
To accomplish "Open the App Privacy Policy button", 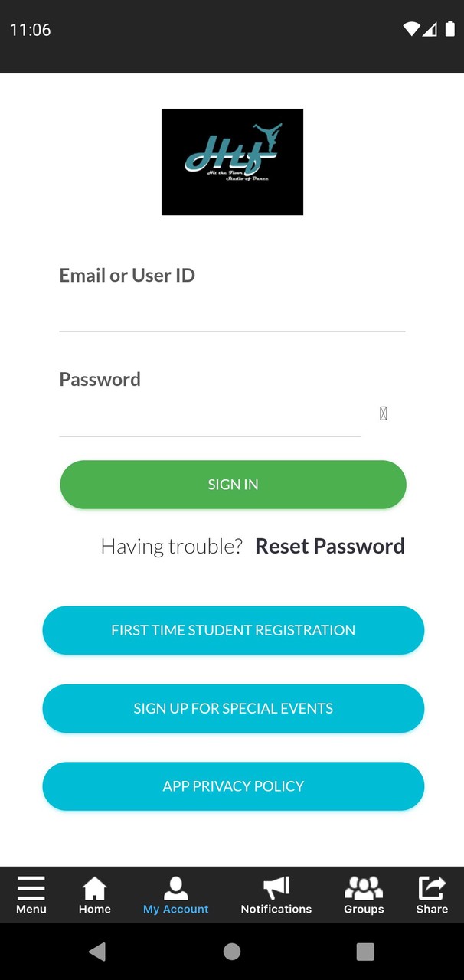I will point(233,786).
